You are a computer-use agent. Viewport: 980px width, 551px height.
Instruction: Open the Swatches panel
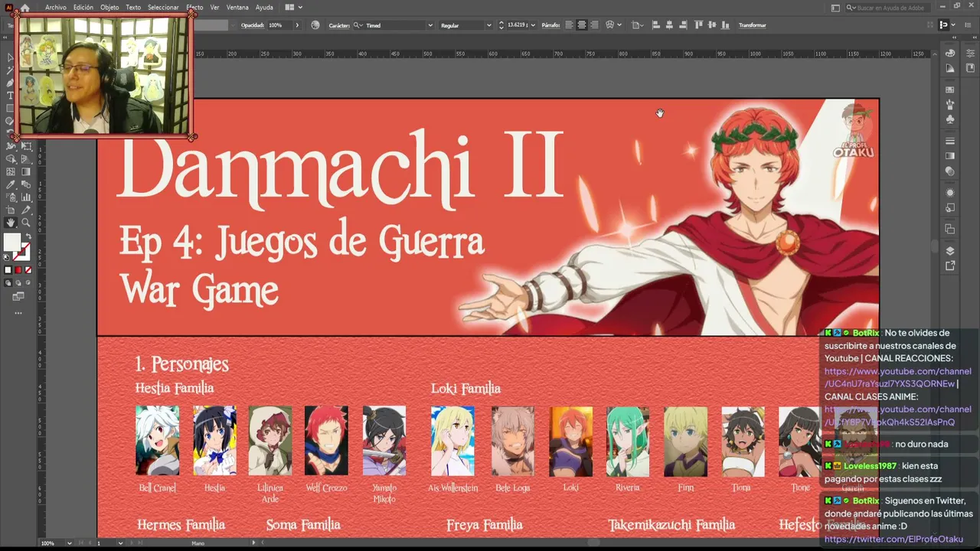click(950, 89)
